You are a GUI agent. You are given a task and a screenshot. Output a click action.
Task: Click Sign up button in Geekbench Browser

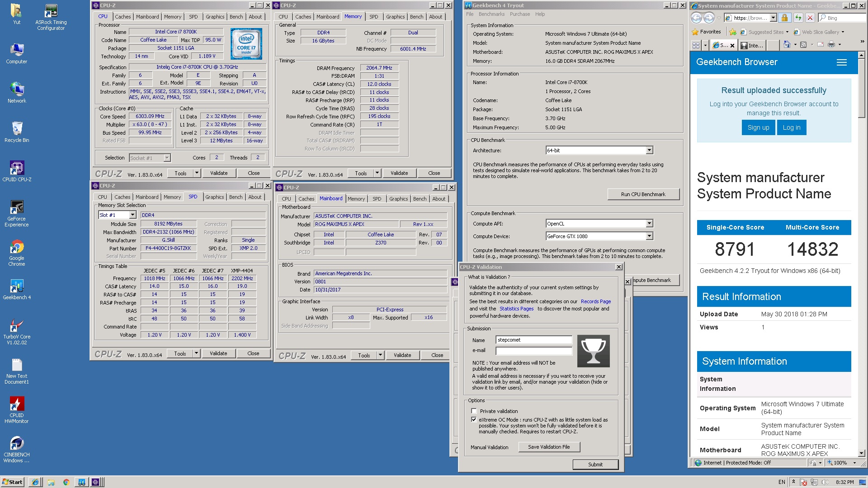pos(758,127)
